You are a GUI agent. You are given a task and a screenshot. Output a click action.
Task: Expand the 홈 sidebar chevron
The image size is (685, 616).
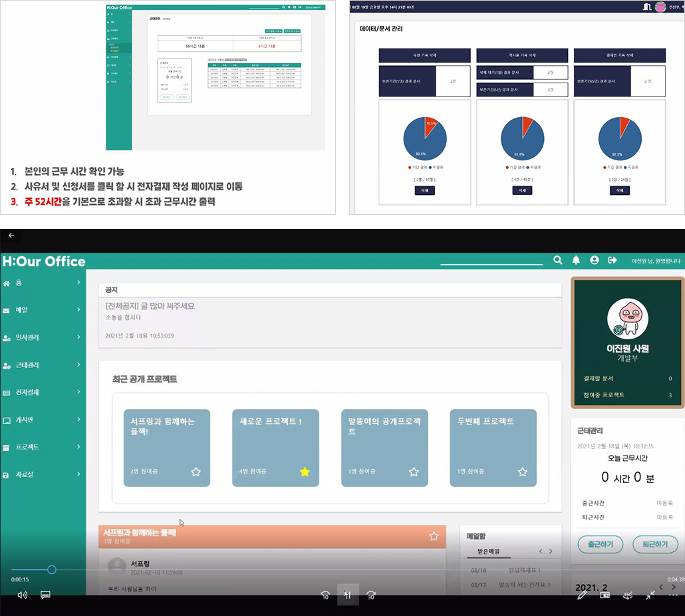pos(78,282)
